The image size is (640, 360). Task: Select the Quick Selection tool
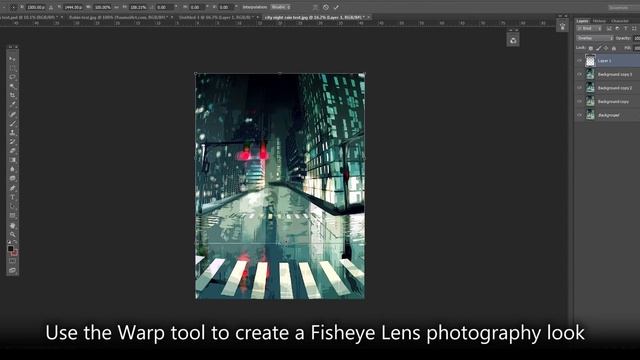tap(12, 86)
